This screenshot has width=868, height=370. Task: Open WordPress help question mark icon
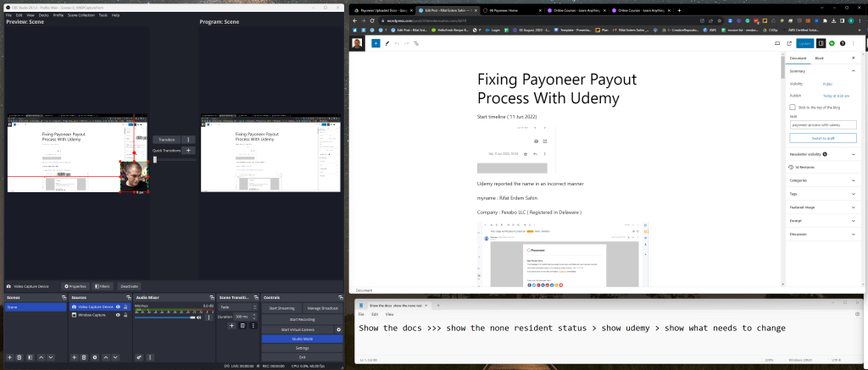point(843,43)
